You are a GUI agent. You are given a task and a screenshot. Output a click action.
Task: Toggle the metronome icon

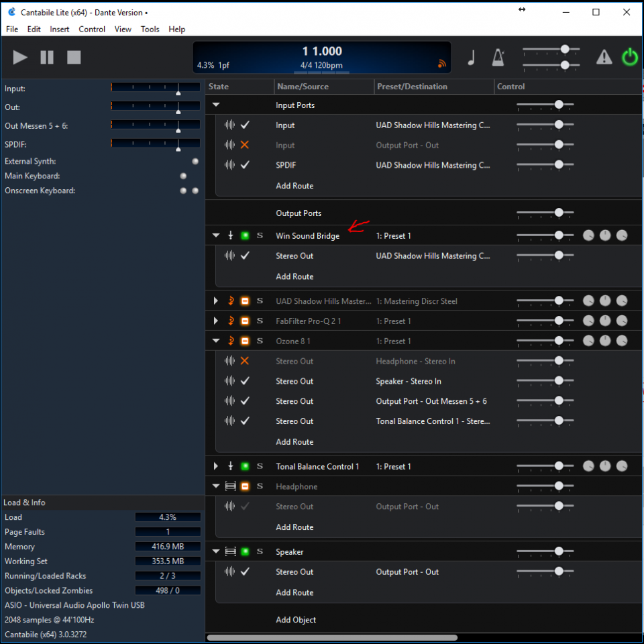[498, 57]
